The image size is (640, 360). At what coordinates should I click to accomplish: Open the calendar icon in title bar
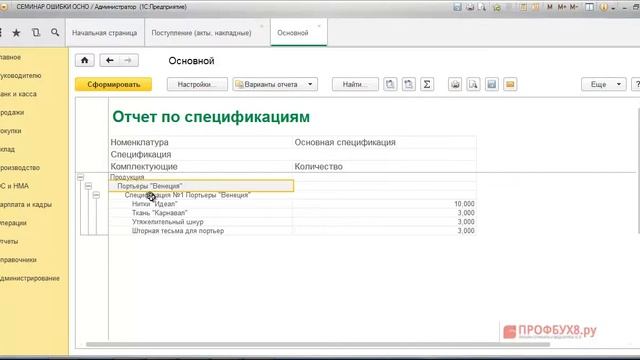pos(536,7)
